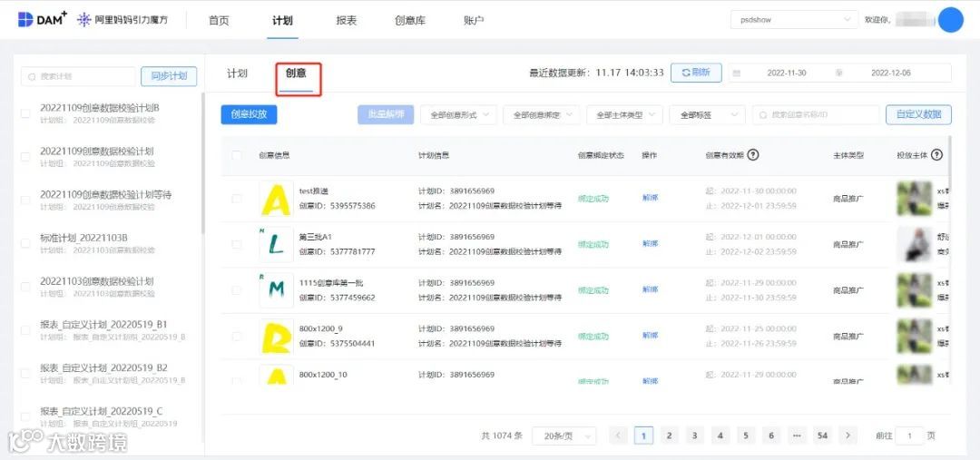This screenshot has height=460, width=980.
Task: Click the calendar icon in date range
Action: coord(736,73)
